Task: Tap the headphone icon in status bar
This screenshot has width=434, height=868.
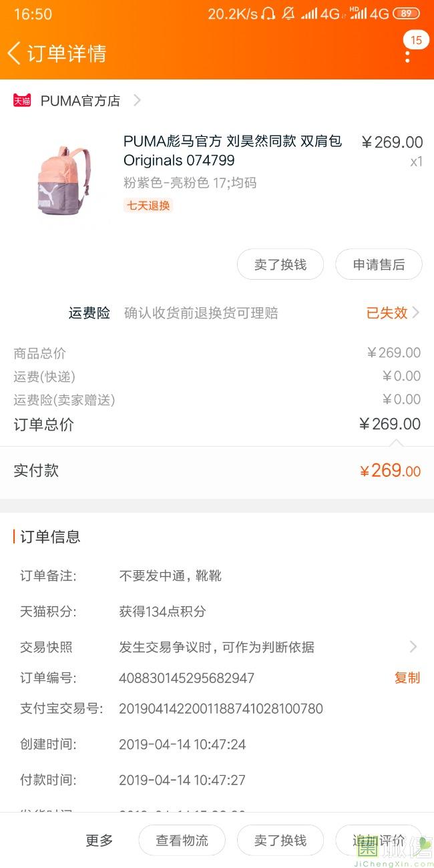Action: tap(268, 14)
